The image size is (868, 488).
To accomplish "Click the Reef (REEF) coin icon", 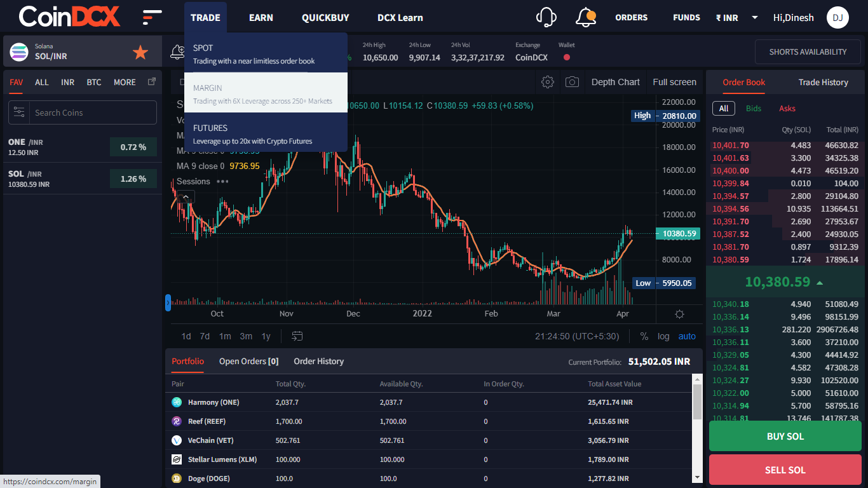I will coord(177,421).
